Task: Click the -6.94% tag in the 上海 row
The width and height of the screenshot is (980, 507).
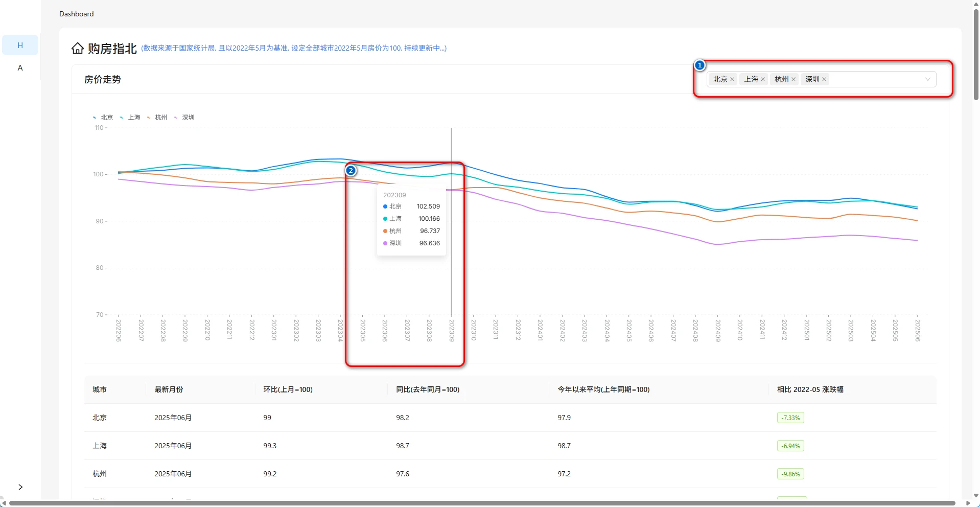Action: [x=790, y=446]
